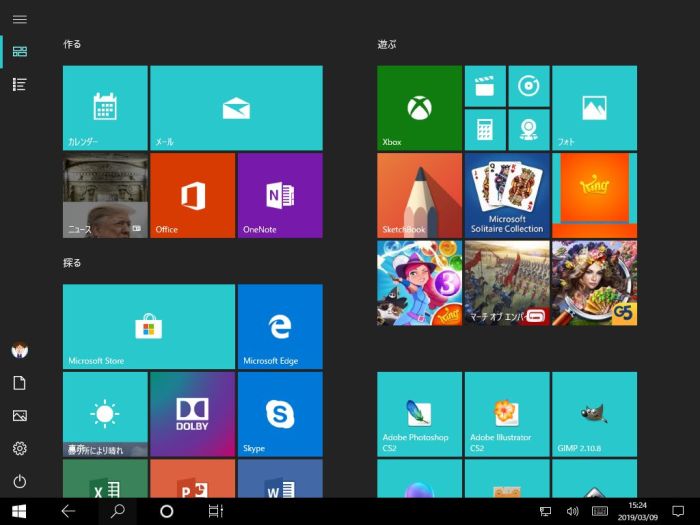This screenshot has height=525, width=700.
Task: Open the Movies & TV clapperboard tile
Action: point(485,86)
